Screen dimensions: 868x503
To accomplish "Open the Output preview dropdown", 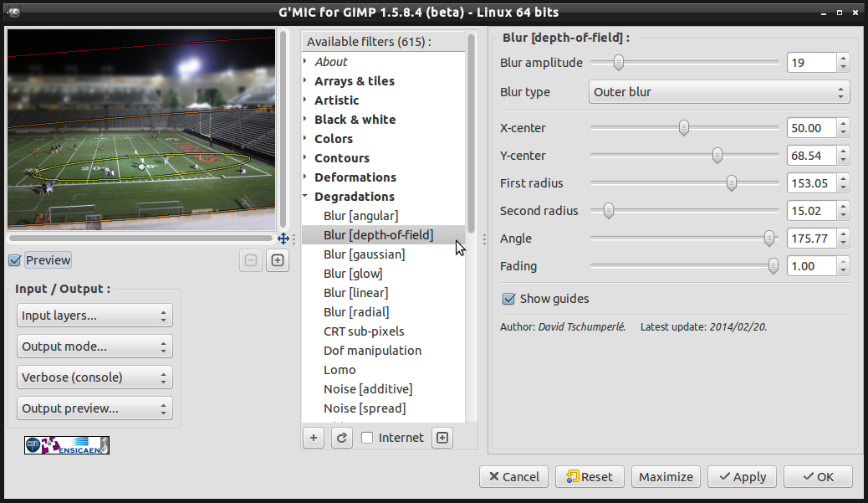I will click(94, 408).
